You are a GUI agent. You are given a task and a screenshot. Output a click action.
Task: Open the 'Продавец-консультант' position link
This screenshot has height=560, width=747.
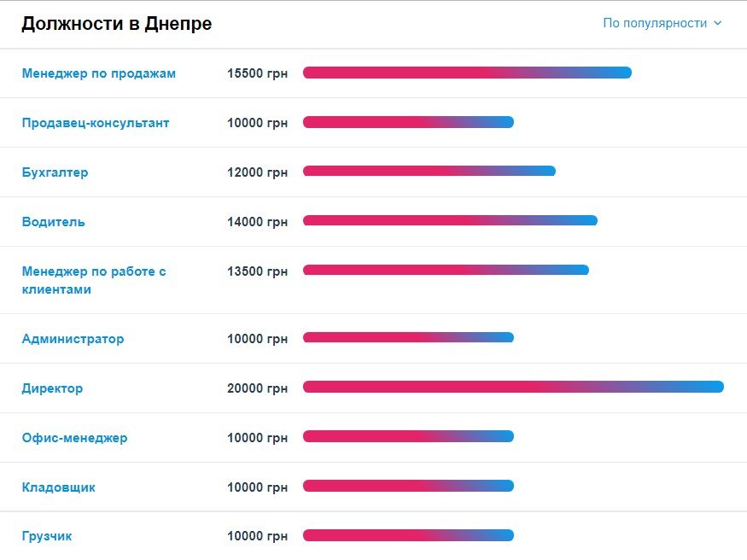point(96,123)
